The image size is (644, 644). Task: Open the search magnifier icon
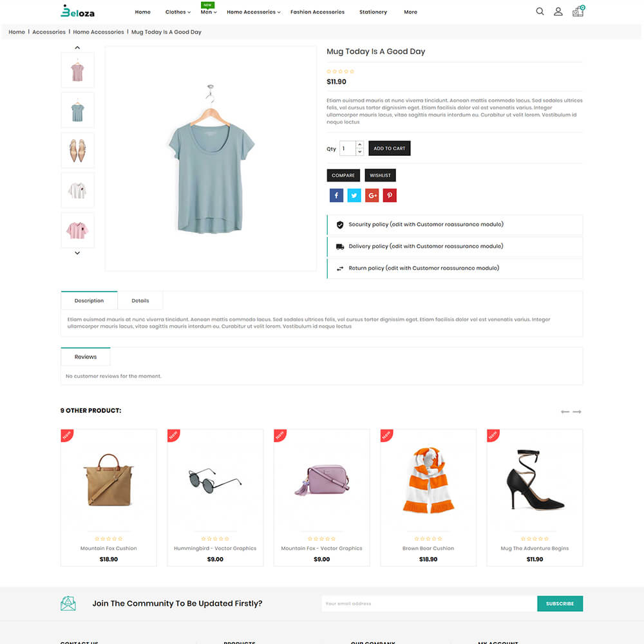pyautogui.click(x=540, y=12)
